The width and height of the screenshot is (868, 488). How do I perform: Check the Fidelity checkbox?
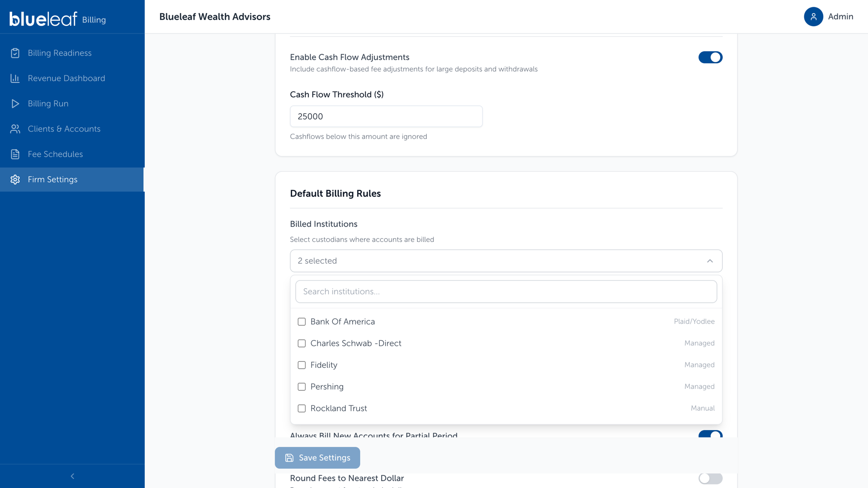pyautogui.click(x=302, y=365)
